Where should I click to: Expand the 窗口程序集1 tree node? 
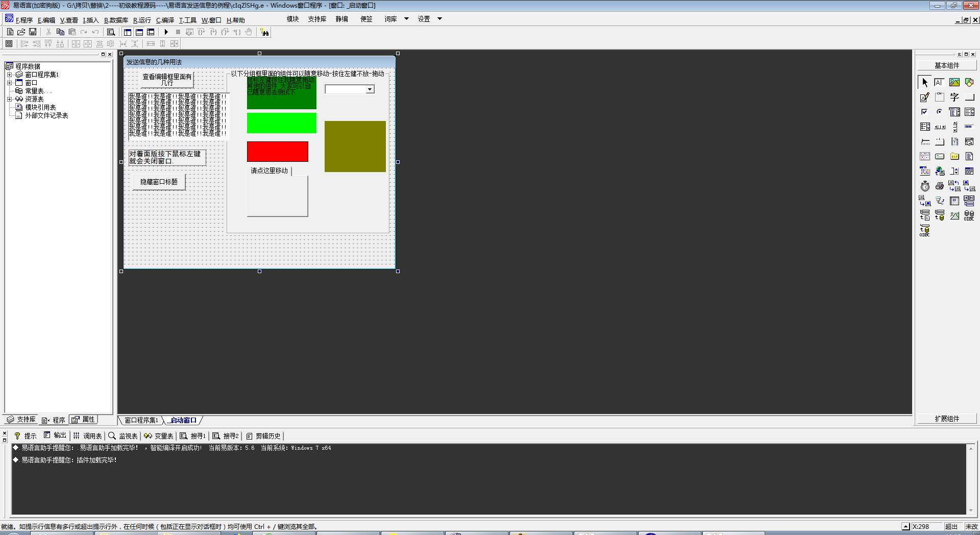pyautogui.click(x=9, y=75)
